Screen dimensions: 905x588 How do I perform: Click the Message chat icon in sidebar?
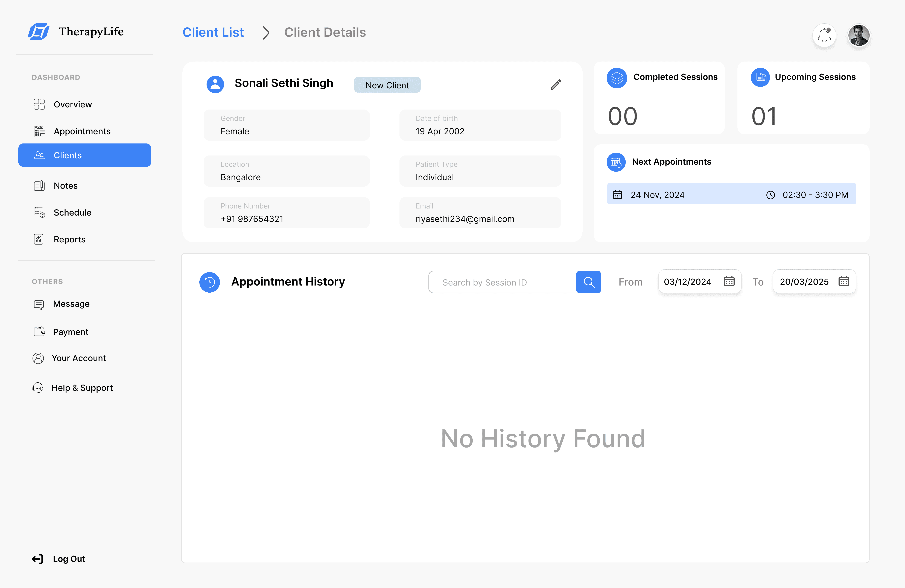(x=38, y=305)
